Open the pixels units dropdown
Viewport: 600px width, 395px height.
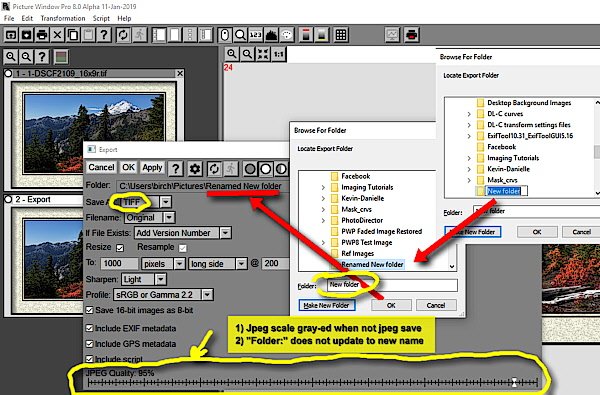[x=179, y=264]
